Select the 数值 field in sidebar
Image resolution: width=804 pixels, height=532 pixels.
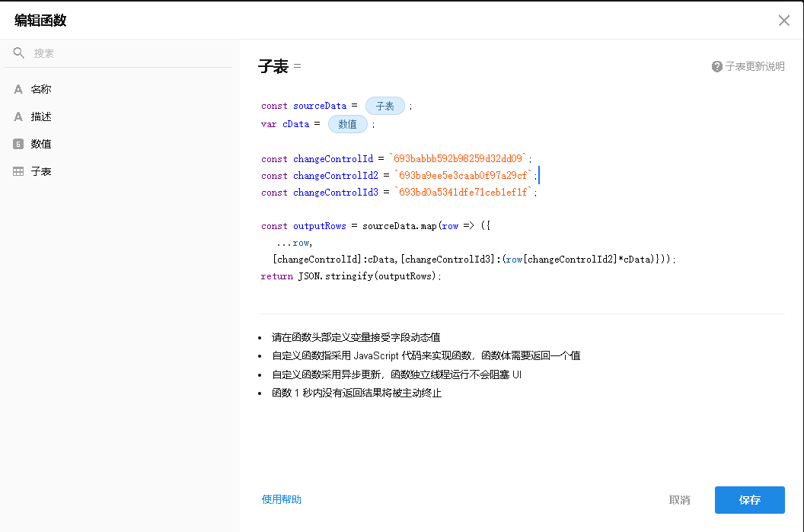pos(41,144)
